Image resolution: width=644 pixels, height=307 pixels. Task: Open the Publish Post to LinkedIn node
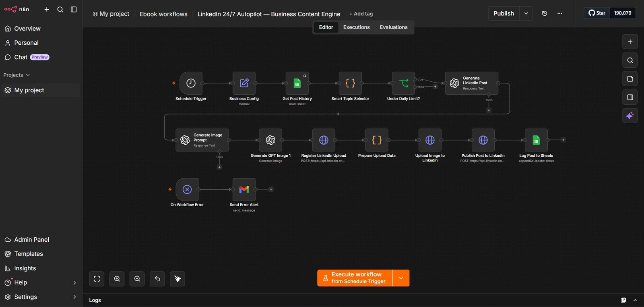[483, 140]
